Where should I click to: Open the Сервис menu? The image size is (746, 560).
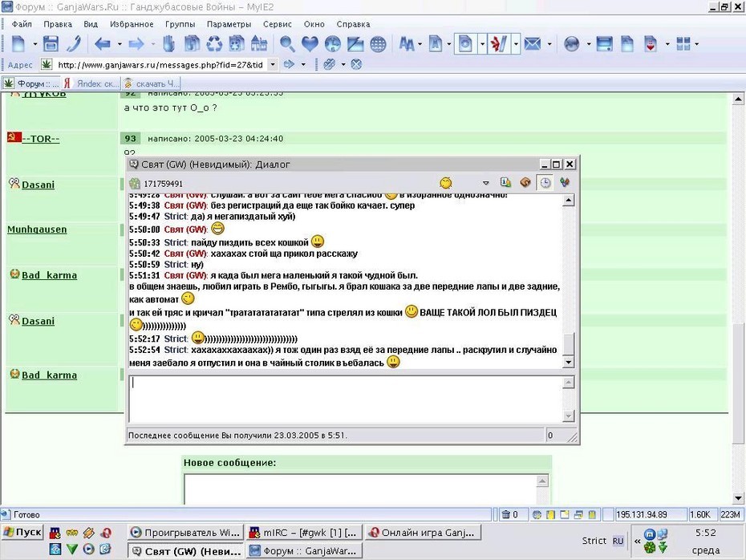[x=278, y=24]
